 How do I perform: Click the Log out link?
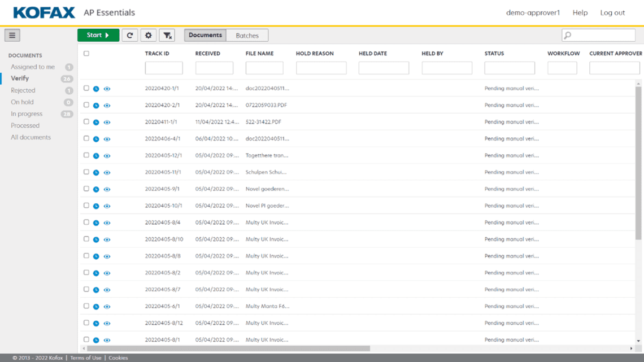(x=612, y=12)
